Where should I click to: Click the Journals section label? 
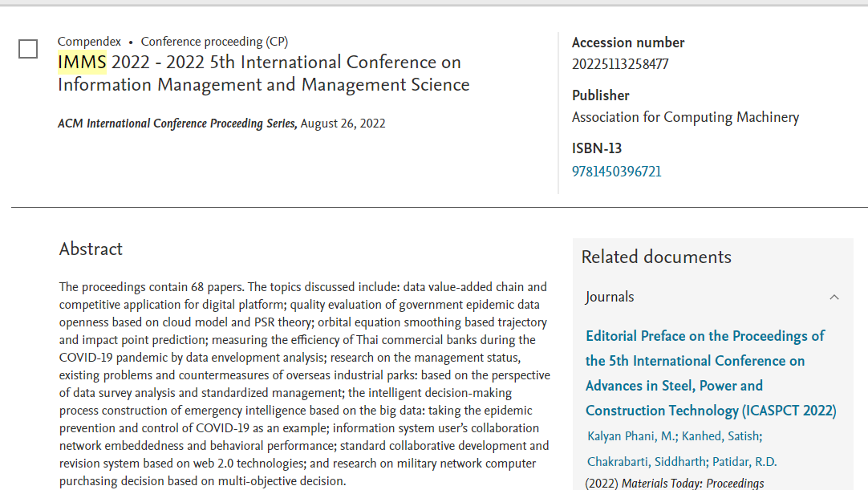610,297
